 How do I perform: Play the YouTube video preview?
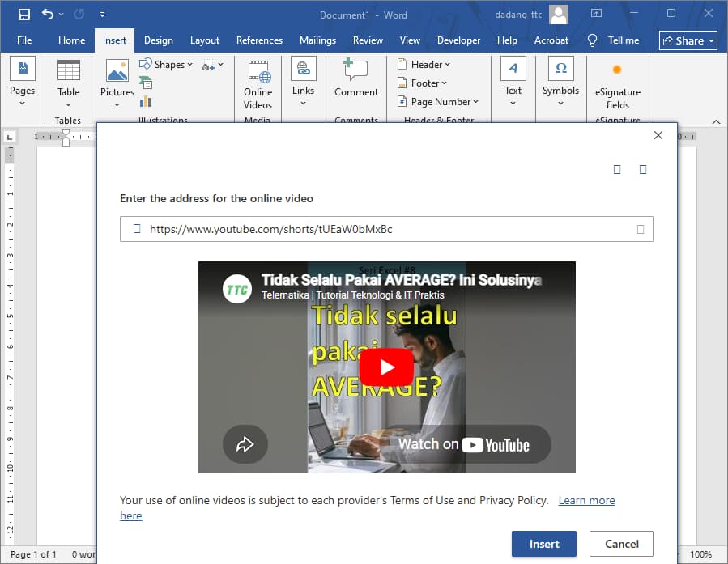tap(386, 367)
